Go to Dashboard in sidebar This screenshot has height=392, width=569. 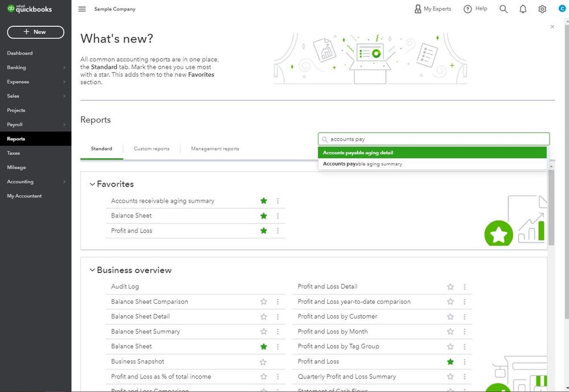[19, 53]
